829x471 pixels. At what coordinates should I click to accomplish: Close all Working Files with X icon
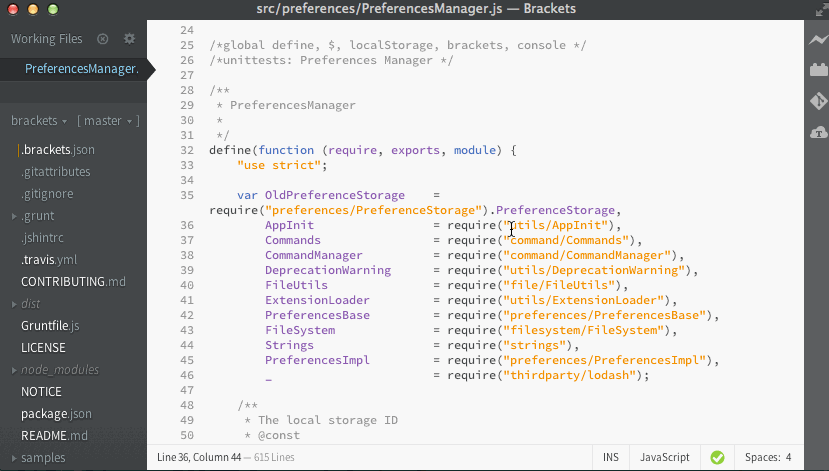point(102,39)
